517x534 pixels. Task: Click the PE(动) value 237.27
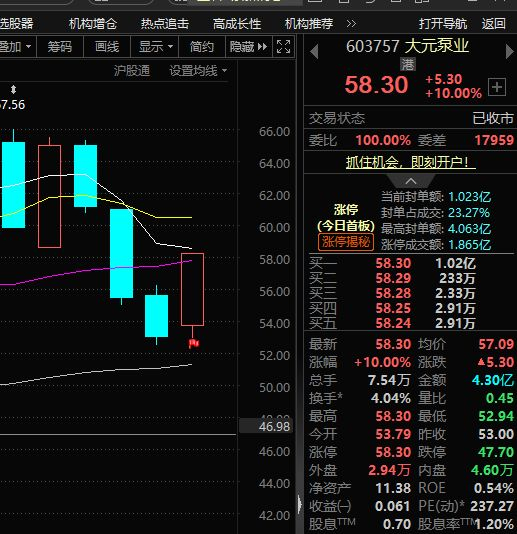coord(492,506)
